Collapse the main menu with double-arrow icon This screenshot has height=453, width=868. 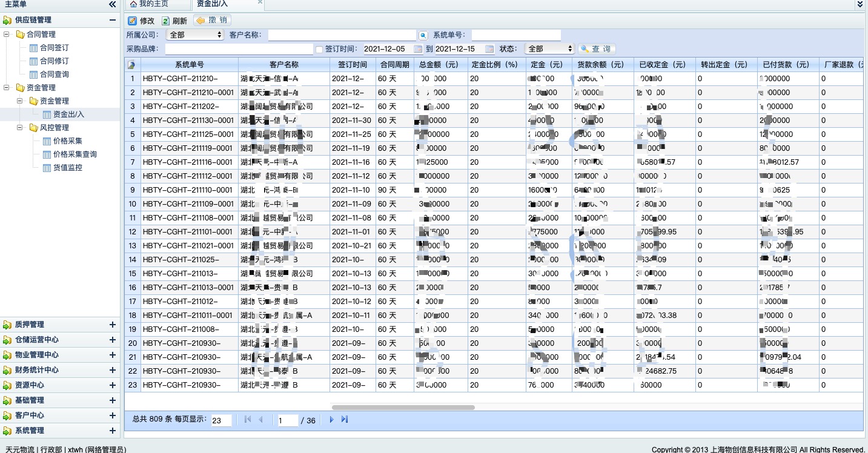112,4
